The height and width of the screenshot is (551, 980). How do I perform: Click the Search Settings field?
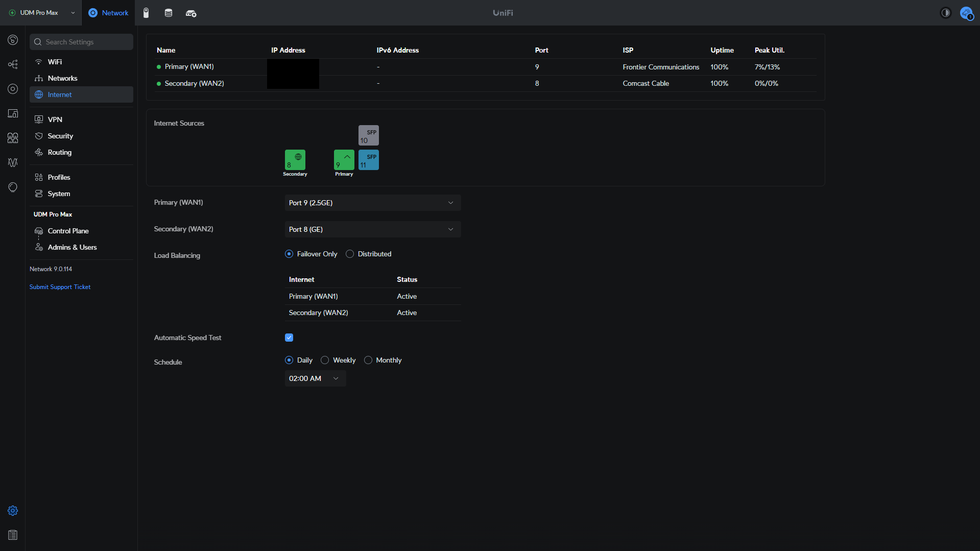(x=81, y=42)
